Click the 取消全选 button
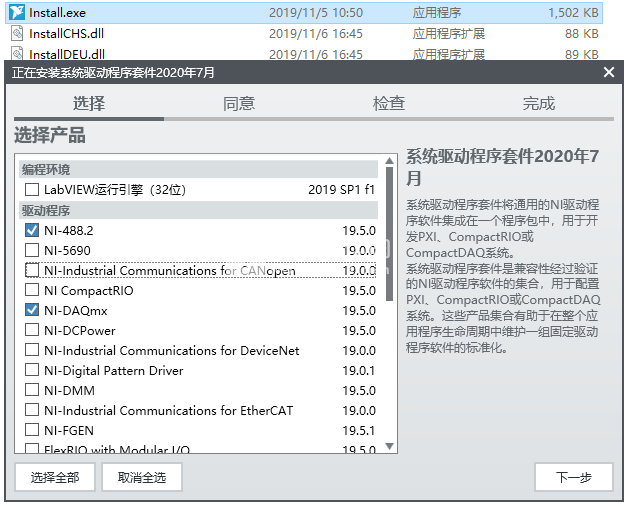The height and width of the screenshot is (513, 632). [142, 477]
